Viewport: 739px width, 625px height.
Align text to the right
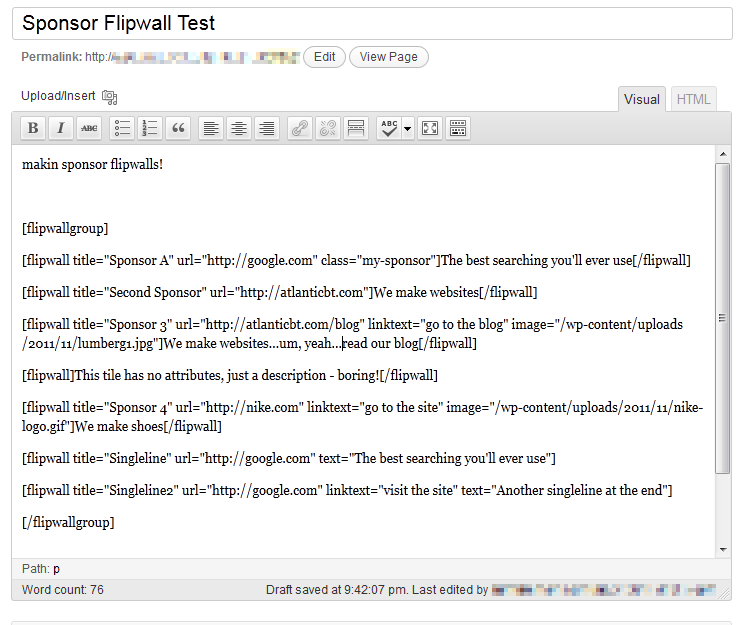[267, 128]
